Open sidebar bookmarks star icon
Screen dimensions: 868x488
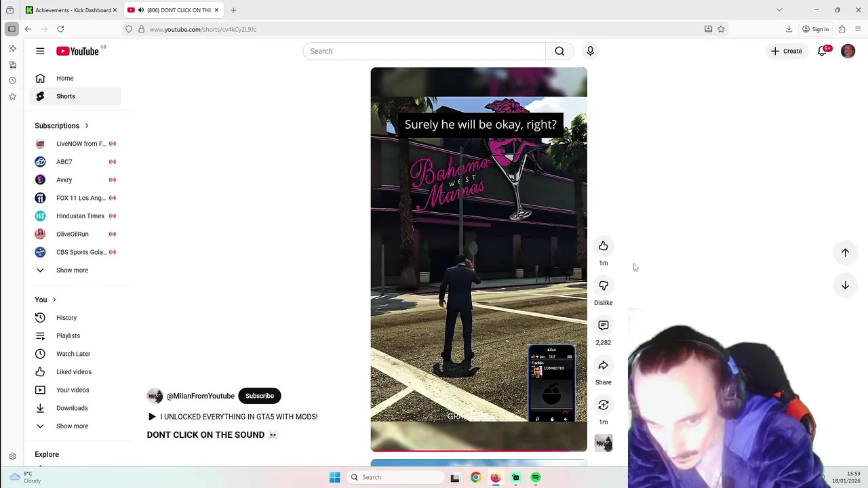point(12,96)
